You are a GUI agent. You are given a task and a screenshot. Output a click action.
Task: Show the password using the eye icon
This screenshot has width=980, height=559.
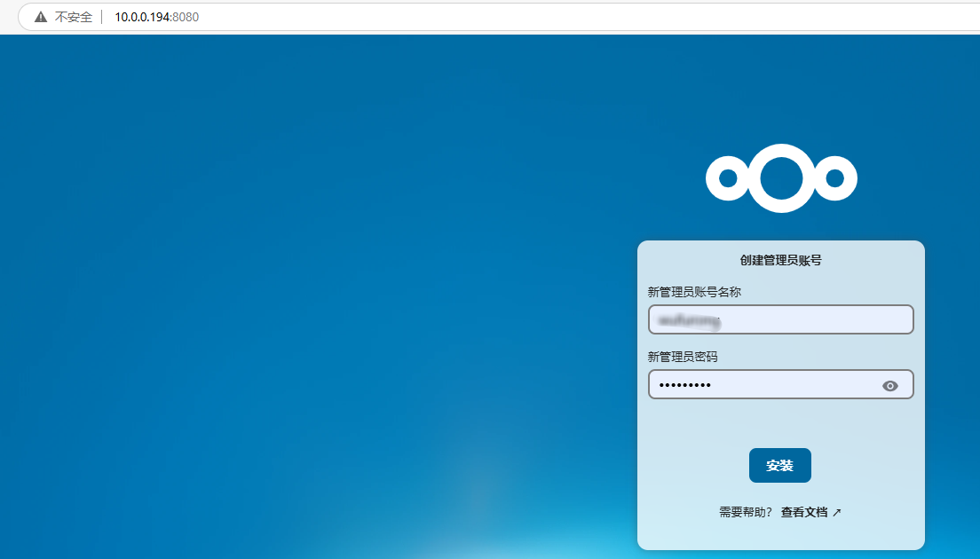click(x=890, y=385)
